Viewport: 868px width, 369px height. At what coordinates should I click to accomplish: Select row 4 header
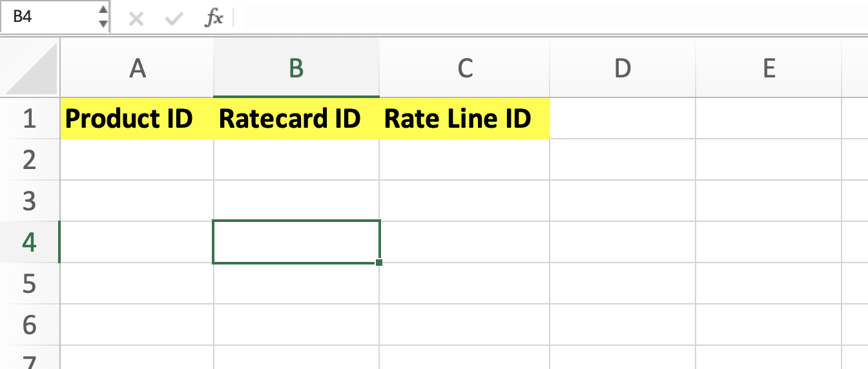(x=30, y=243)
